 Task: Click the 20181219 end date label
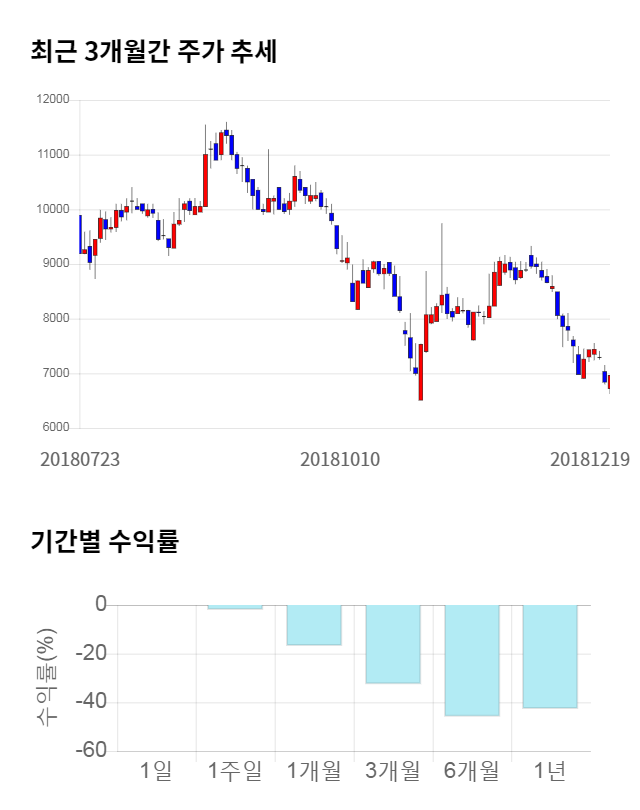(x=590, y=460)
